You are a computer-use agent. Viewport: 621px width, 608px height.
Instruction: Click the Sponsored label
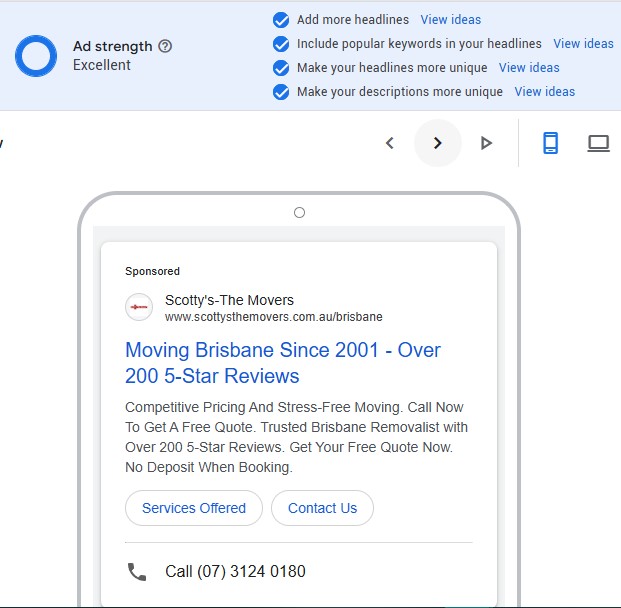click(x=152, y=271)
